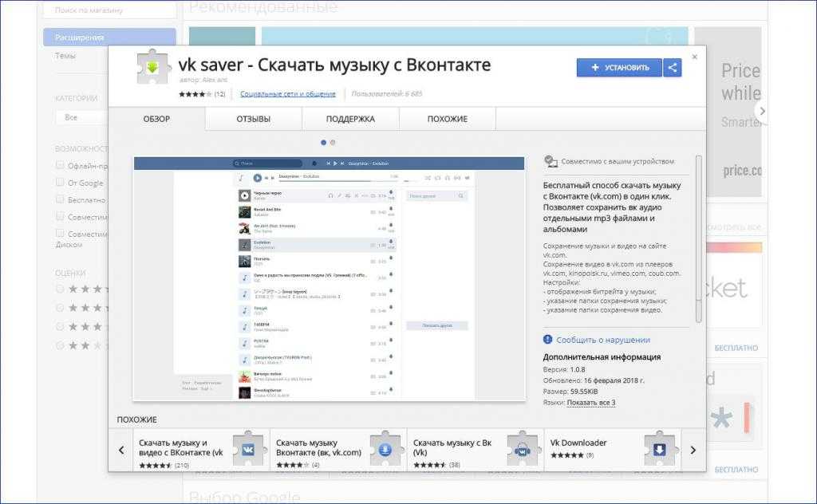Click the Показать все 3 languages link
817x504 pixels.
coord(591,403)
